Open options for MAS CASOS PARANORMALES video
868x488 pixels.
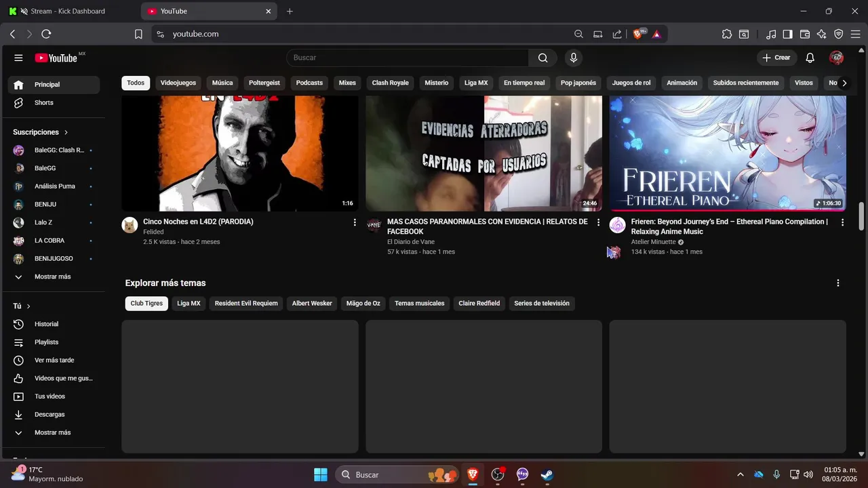[x=598, y=222]
